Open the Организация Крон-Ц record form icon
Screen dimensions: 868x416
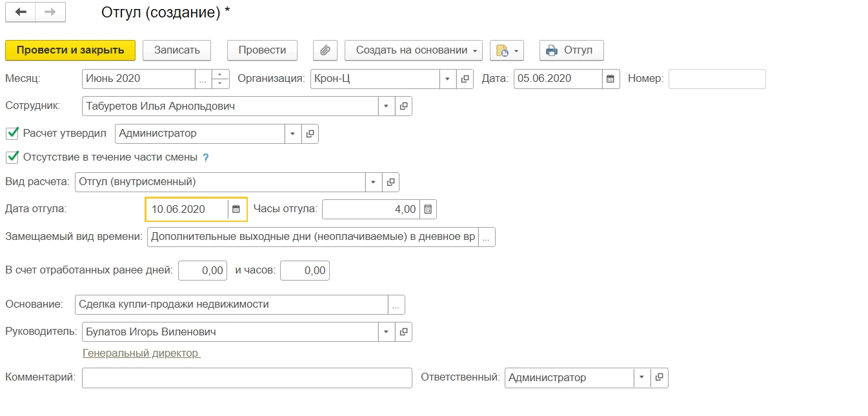pyautogui.click(x=465, y=79)
